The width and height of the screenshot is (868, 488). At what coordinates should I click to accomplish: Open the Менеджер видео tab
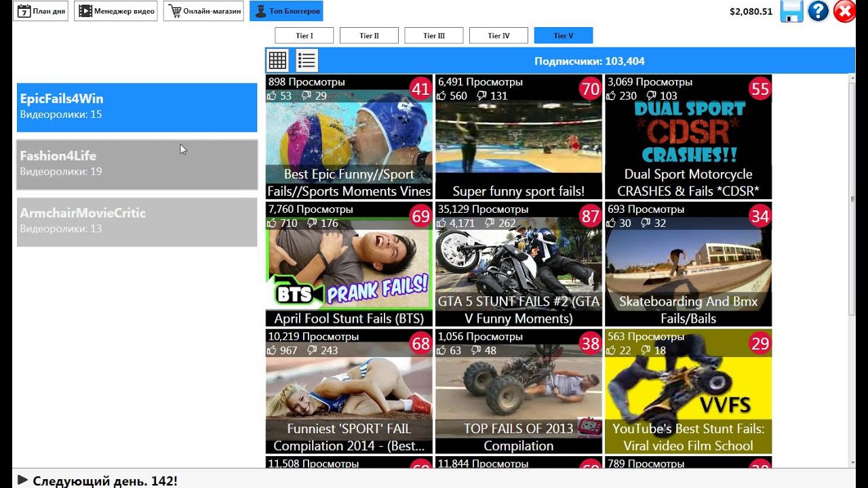coord(116,11)
